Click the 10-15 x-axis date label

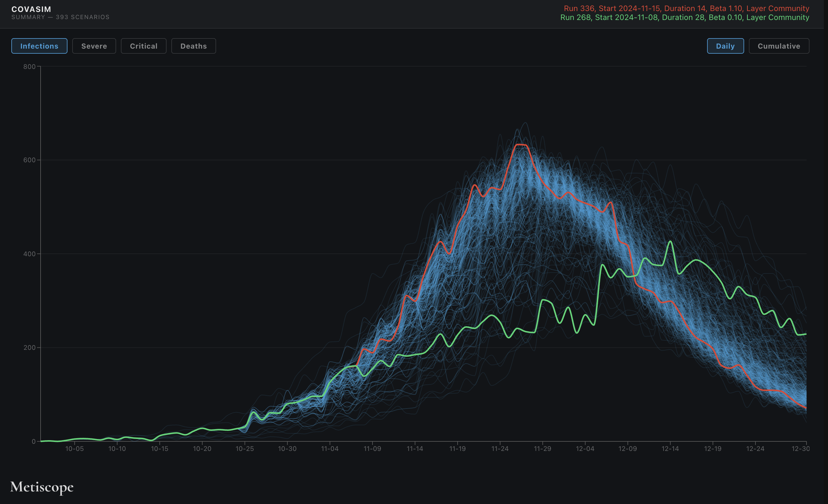click(159, 449)
